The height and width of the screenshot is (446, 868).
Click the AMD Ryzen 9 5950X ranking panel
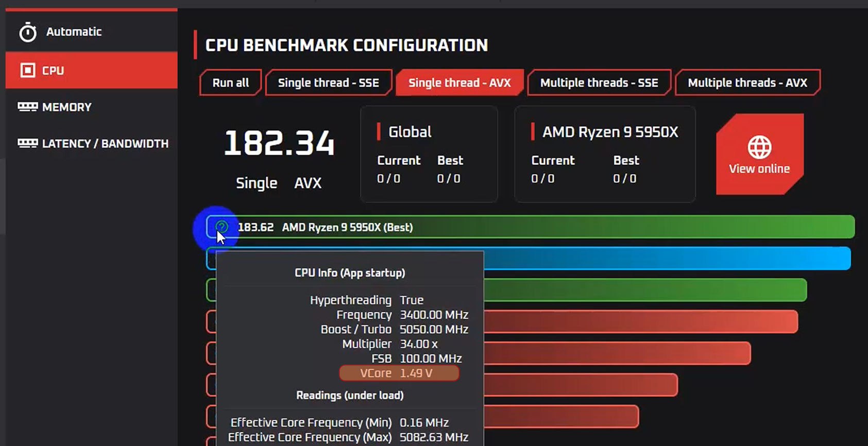click(605, 154)
